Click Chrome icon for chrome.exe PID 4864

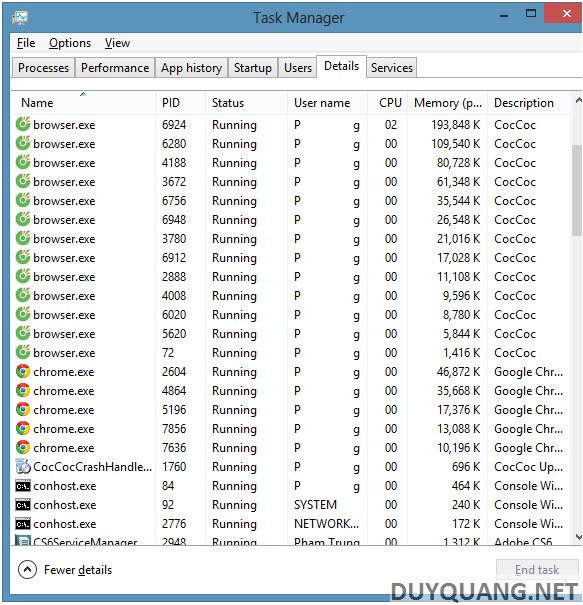tap(23, 390)
